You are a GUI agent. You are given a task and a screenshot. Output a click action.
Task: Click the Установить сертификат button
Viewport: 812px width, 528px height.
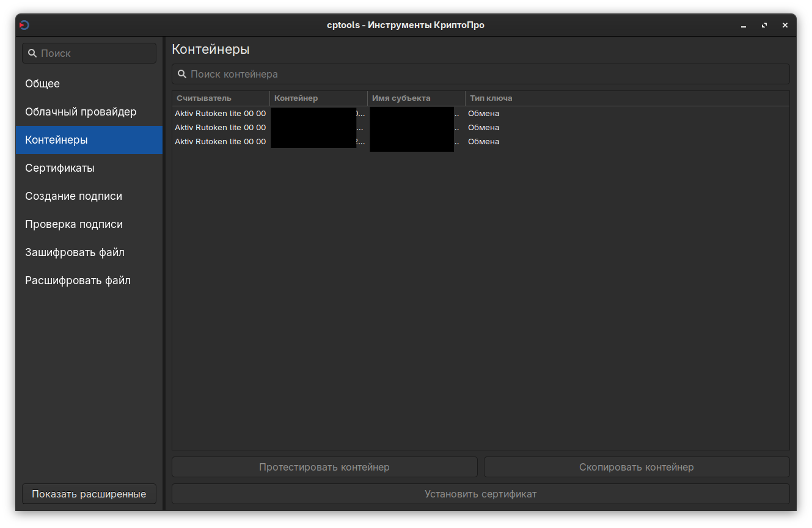pyautogui.click(x=481, y=494)
